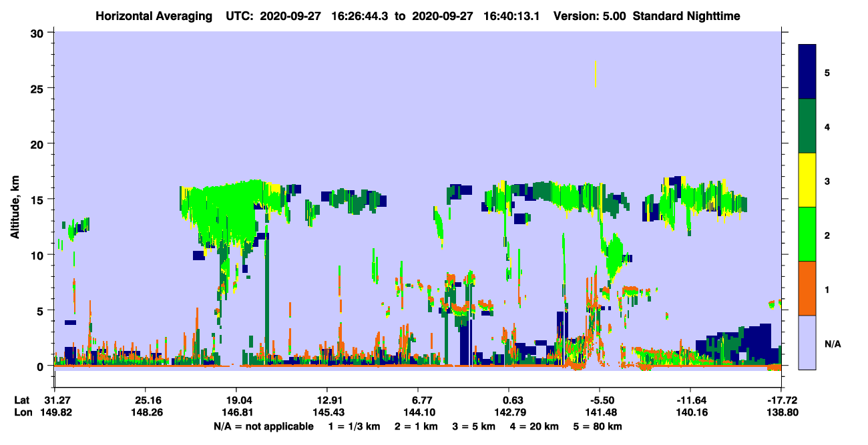Click 'N/A = not applicable' legend caption
868x445 pixels.
(263, 426)
